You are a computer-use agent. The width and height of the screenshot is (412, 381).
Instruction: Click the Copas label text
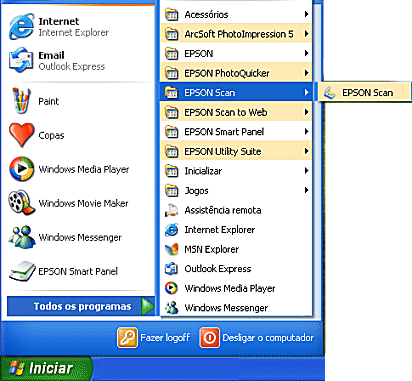click(51, 135)
